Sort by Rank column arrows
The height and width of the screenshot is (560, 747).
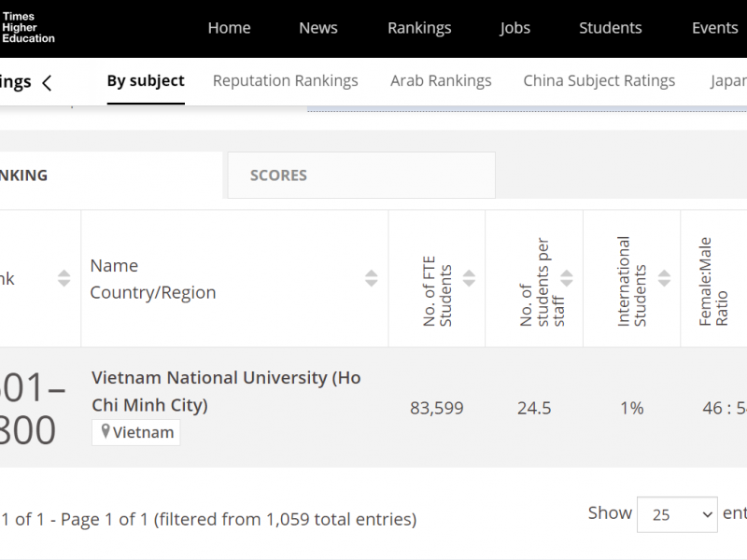point(63,278)
